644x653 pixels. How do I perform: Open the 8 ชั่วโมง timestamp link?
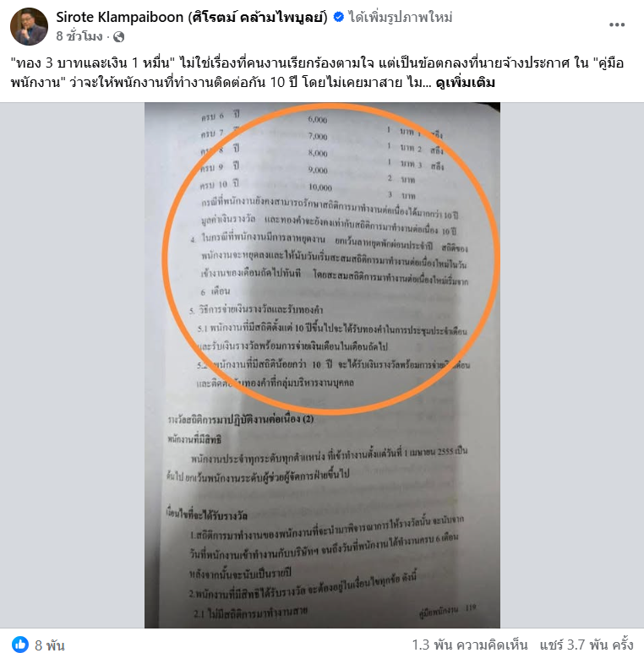click(x=79, y=36)
